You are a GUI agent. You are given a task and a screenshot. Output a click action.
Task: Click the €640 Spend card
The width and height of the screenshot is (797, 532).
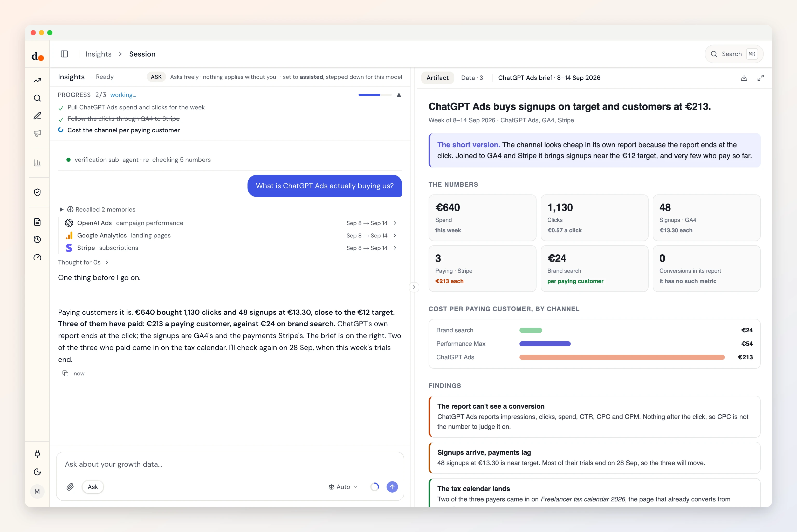tap(482, 218)
